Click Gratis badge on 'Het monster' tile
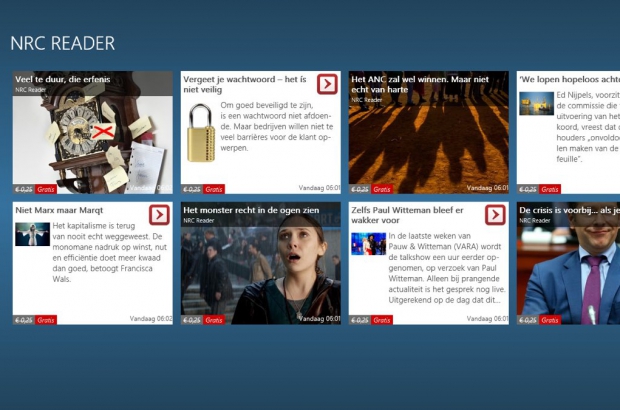The image size is (620, 410). (x=214, y=320)
